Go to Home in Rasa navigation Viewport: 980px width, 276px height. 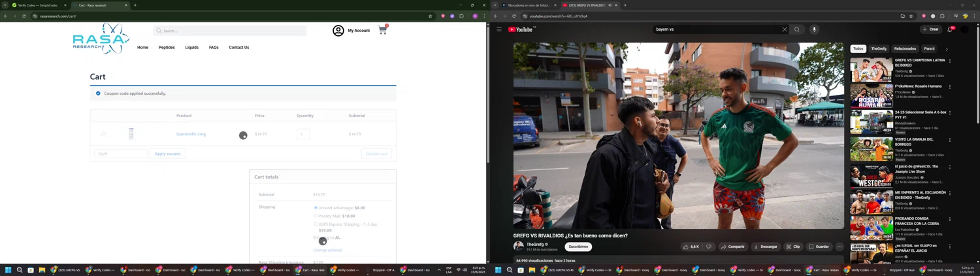142,47
